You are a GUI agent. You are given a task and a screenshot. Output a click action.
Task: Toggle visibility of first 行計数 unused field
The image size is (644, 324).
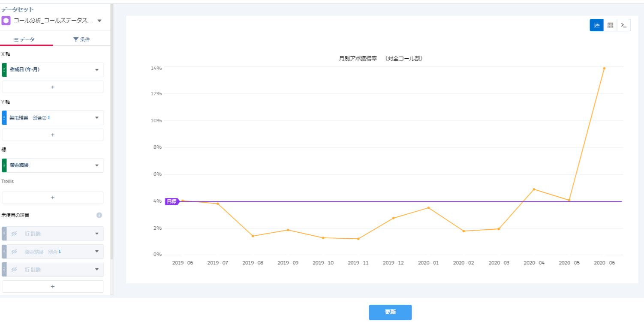[x=14, y=234]
